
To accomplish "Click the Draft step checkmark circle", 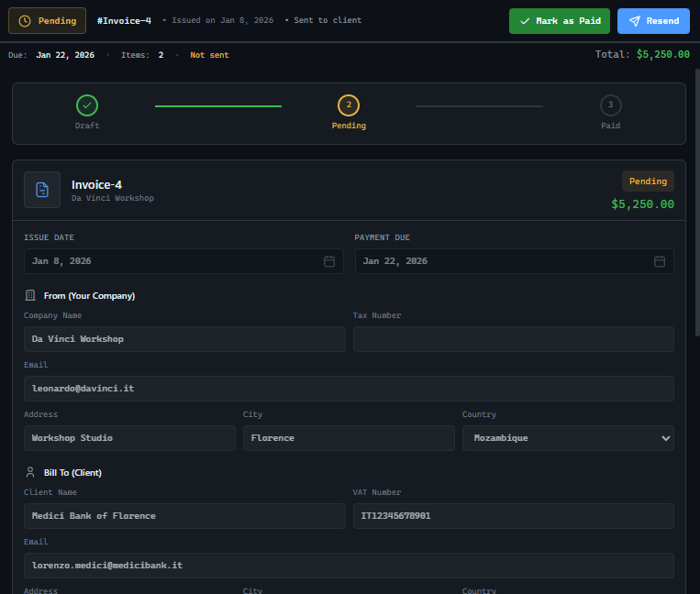I will [87, 105].
